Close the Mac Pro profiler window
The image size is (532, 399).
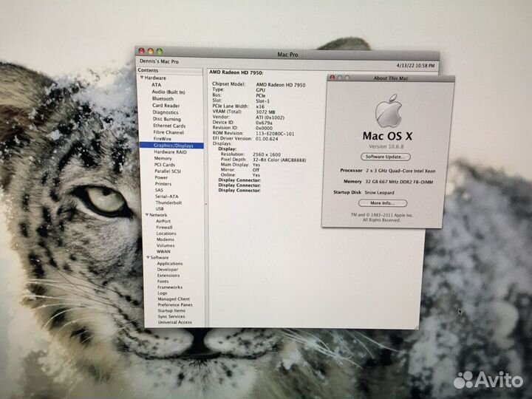141,51
